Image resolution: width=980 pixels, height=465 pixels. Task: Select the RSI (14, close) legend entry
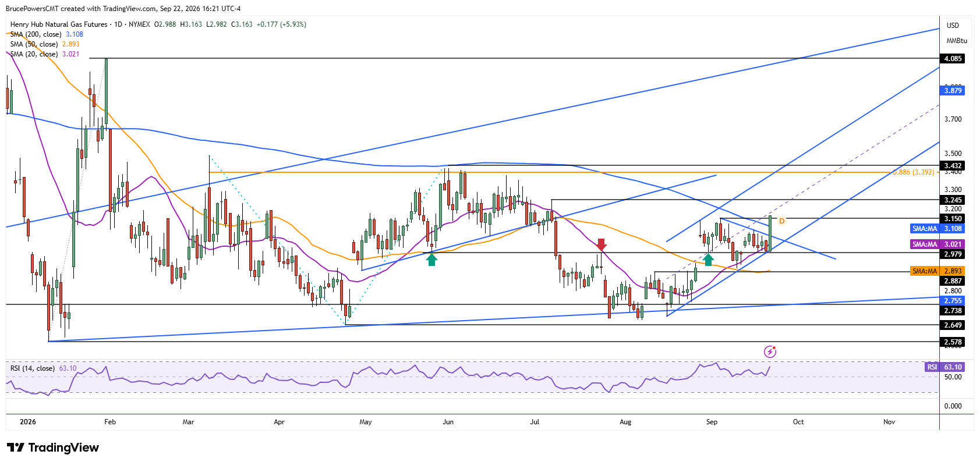click(x=44, y=368)
